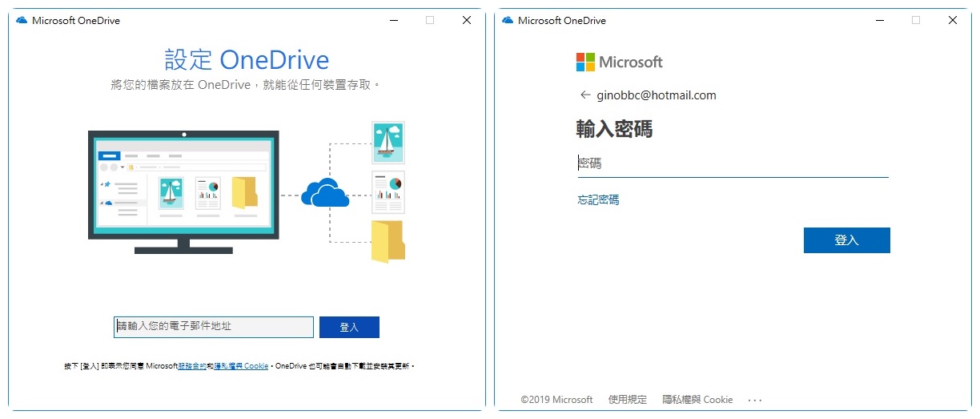
Task: Click the chart document icon right of the cloud
Action: pos(388,192)
